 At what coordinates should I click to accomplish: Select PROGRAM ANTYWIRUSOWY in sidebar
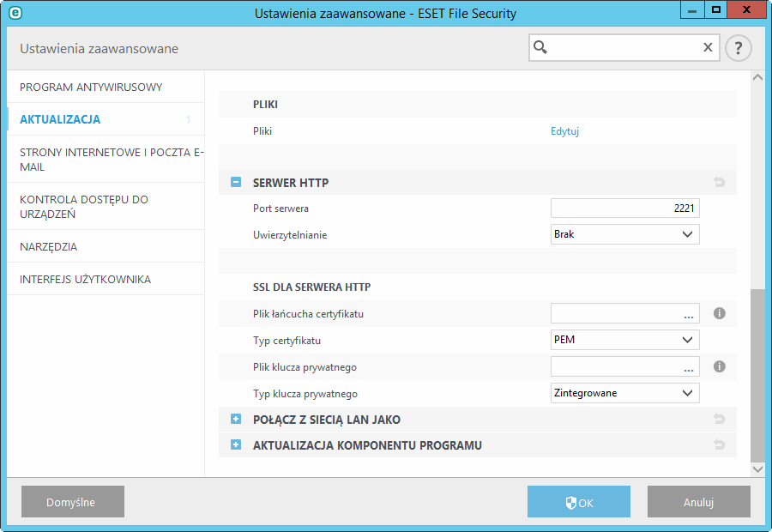coord(106,88)
